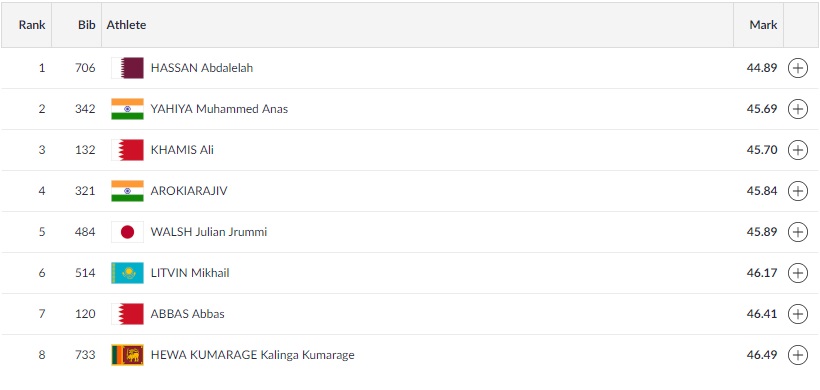
Task: Click Bahrain flag next to ABBAS Abbas
Action: coord(127,314)
